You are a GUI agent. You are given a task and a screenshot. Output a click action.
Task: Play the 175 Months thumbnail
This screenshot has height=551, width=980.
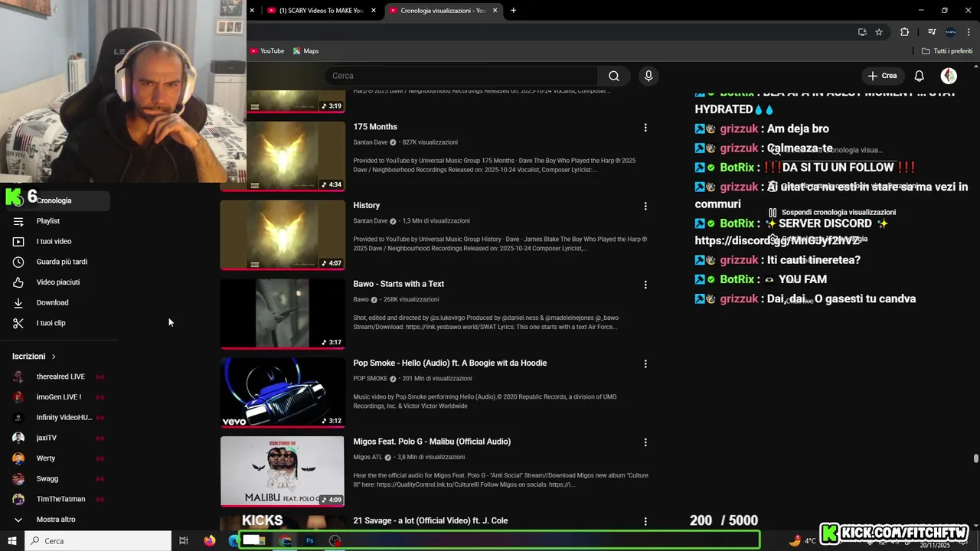[283, 155]
